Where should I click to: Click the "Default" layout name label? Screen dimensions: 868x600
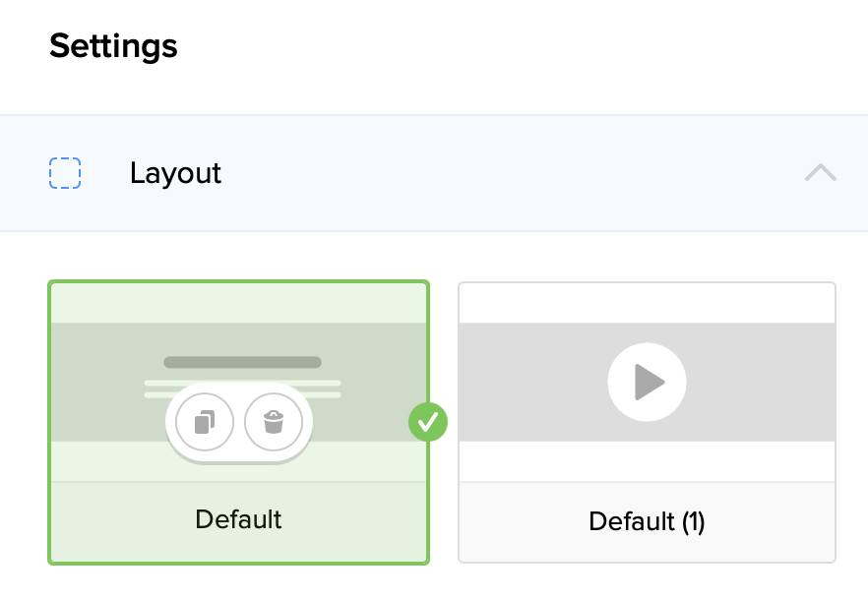point(238,520)
